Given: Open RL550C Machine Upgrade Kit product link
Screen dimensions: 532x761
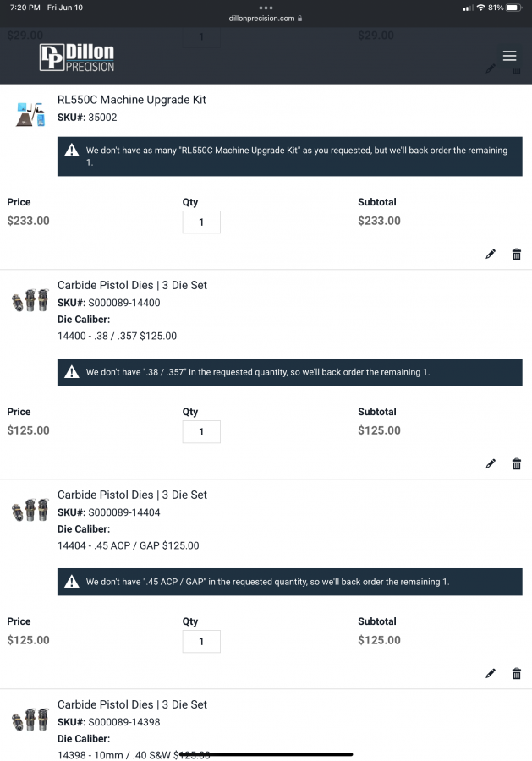Looking at the screenshot, I should (x=131, y=100).
